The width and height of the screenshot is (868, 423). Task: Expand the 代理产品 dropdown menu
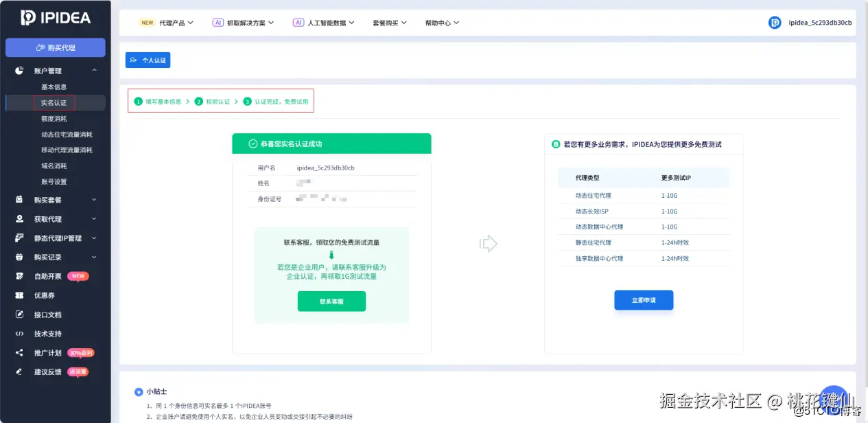pyautogui.click(x=176, y=23)
